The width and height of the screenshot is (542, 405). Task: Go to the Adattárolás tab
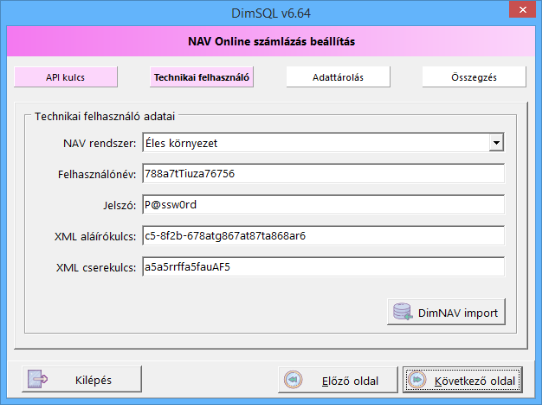[338, 77]
